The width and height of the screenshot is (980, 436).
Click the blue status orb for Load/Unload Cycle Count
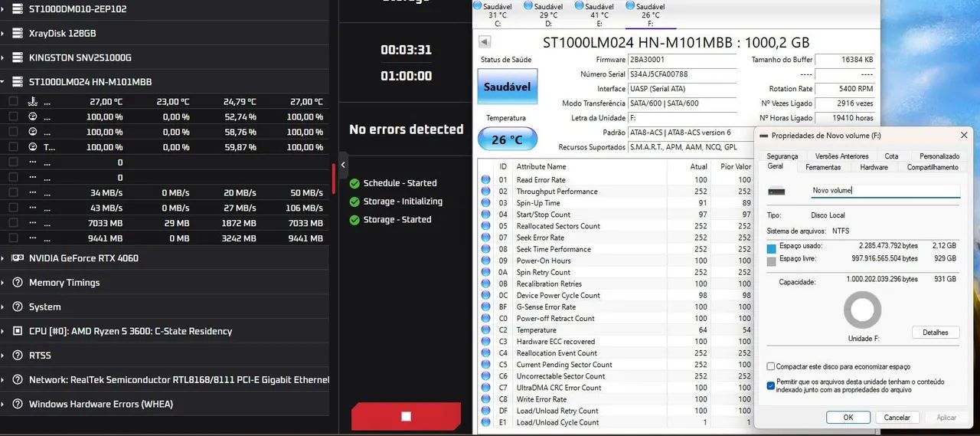coord(485,422)
